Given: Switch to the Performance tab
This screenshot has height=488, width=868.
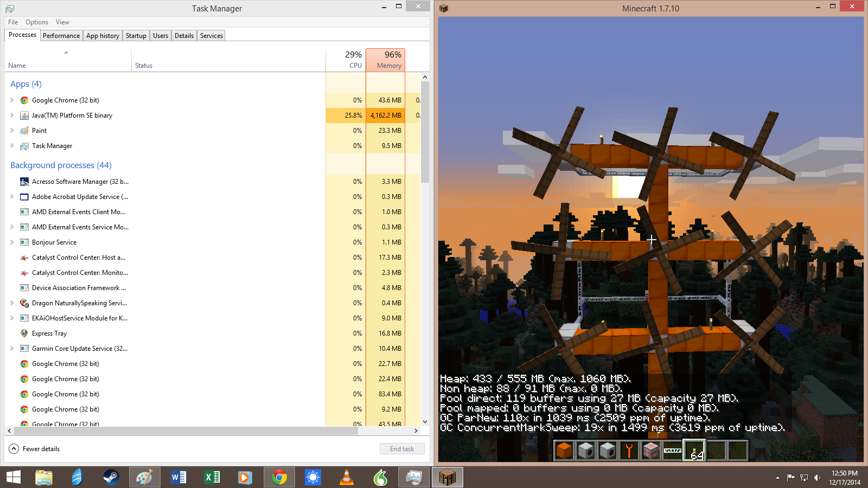Looking at the screenshot, I should click(x=61, y=36).
